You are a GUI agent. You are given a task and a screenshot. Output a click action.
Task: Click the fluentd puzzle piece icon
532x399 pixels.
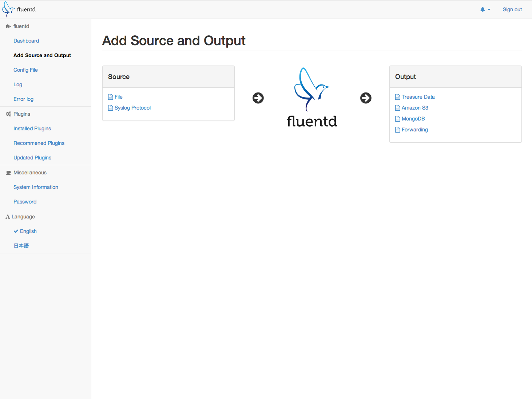8,26
